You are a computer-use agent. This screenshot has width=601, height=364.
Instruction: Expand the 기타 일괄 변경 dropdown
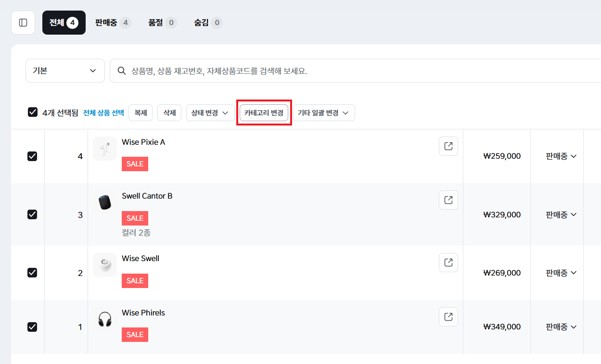tap(324, 113)
